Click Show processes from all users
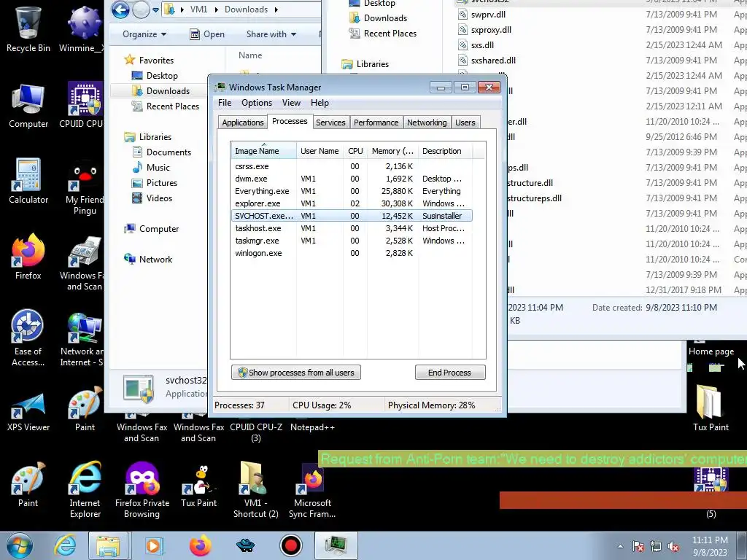747x560 pixels. pos(296,373)
